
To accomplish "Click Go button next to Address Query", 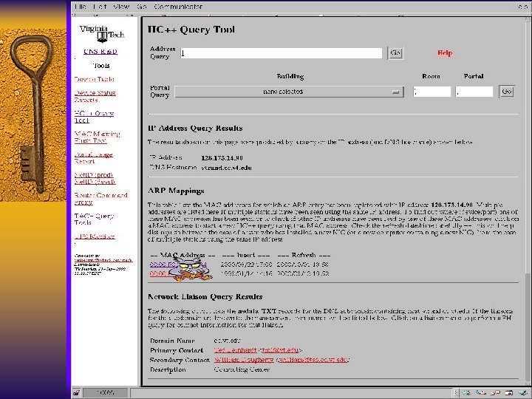I will tap(395, 53).
